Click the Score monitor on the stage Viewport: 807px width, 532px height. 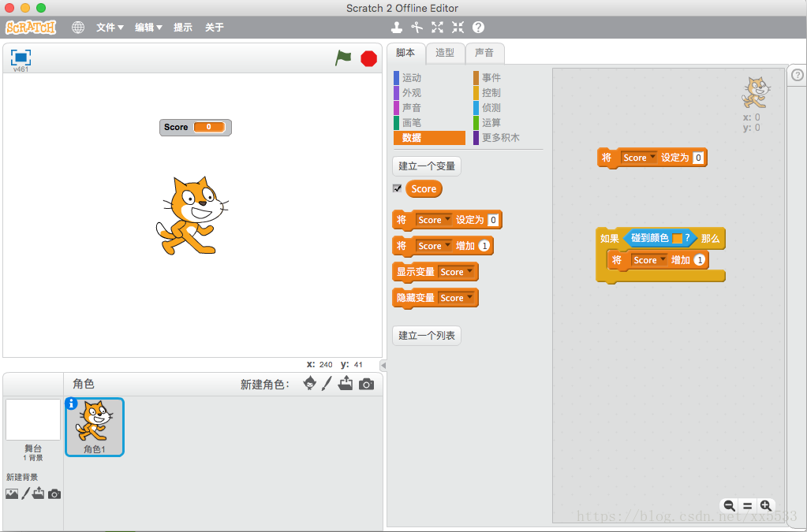[196, 128]
